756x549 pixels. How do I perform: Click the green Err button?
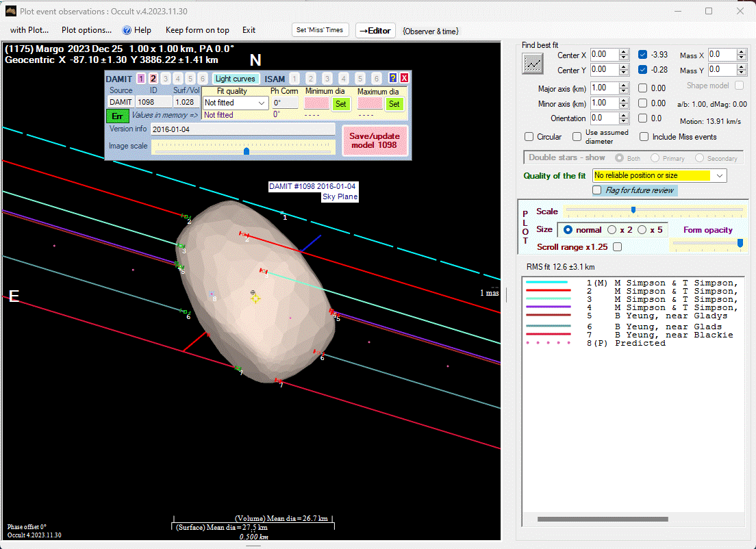point(117,116)
